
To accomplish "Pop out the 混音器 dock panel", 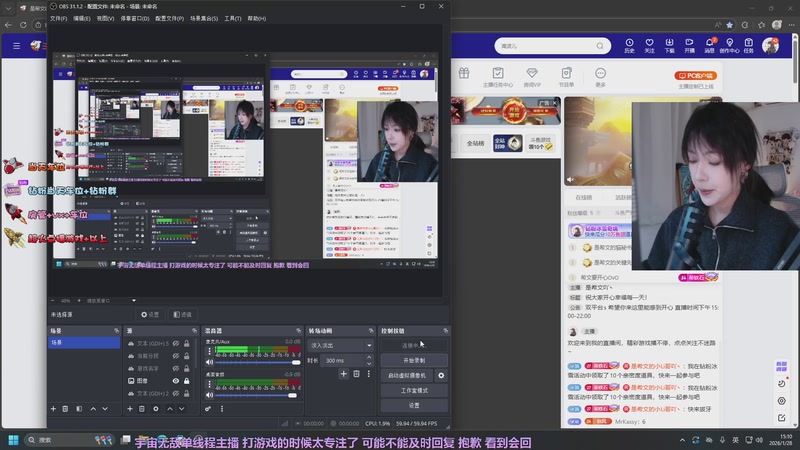I will [298, 331].
